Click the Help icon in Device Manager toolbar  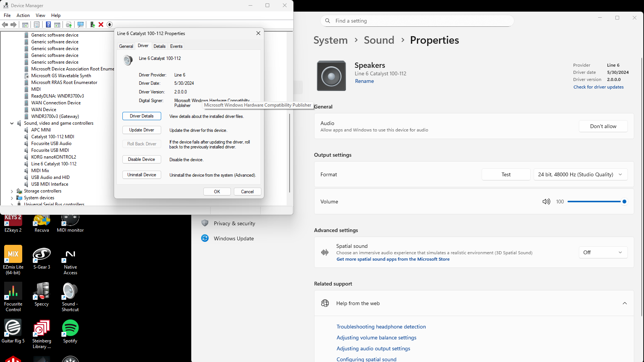48,24
